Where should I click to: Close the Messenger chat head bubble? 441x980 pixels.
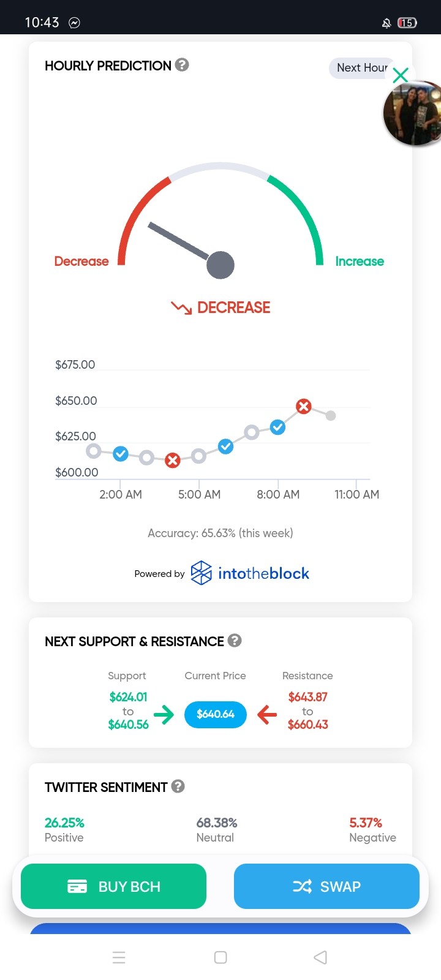401,75
